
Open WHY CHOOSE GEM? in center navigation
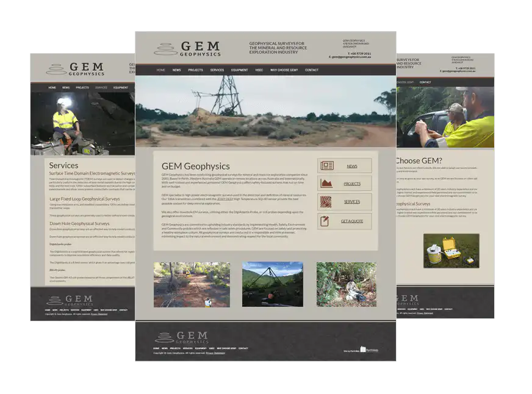click(284, 70)
